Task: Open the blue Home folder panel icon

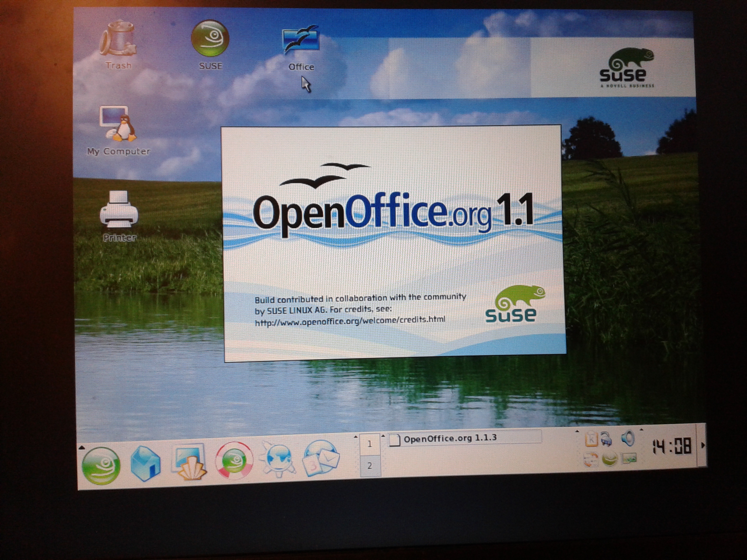Action: tap(146, 463)
